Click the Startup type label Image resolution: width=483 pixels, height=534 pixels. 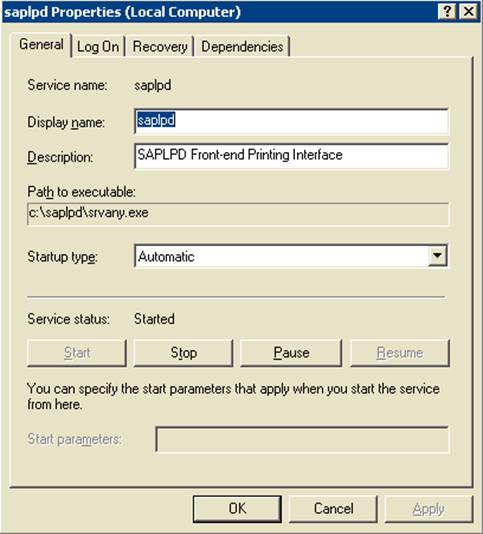click(62, 257)
